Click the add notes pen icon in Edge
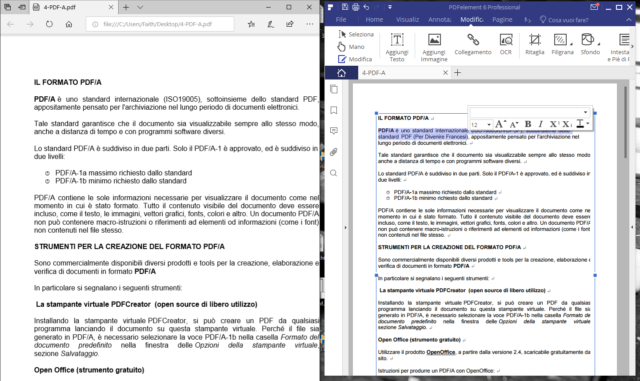640x381 pixels. coord(271,24)
